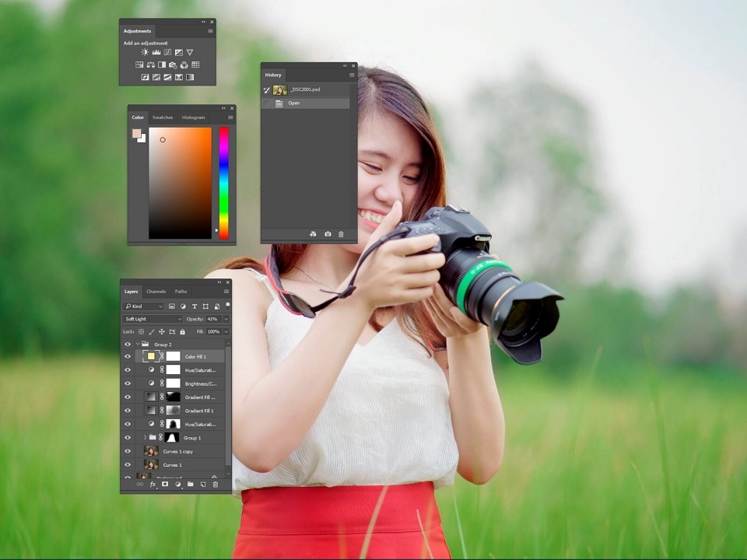Create a new snapshot in History panel
The width and height of the screenshot is (747, 560).
(x=328, y=234)
